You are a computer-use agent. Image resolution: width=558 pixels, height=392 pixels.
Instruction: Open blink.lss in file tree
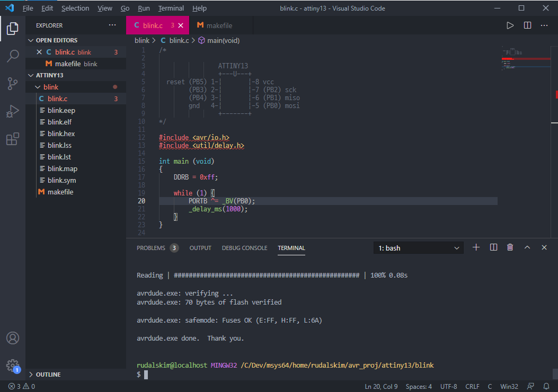coord(76,145)
